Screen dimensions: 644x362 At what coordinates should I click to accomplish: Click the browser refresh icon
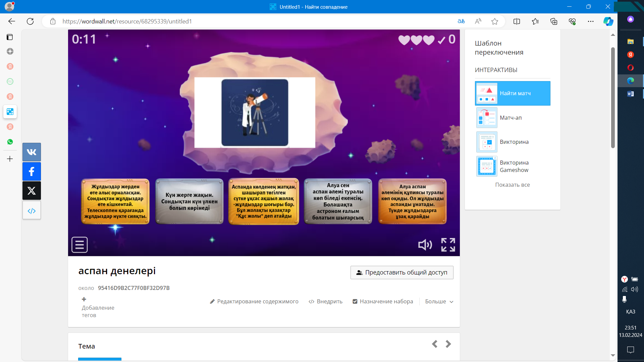(x=30, y=21)
